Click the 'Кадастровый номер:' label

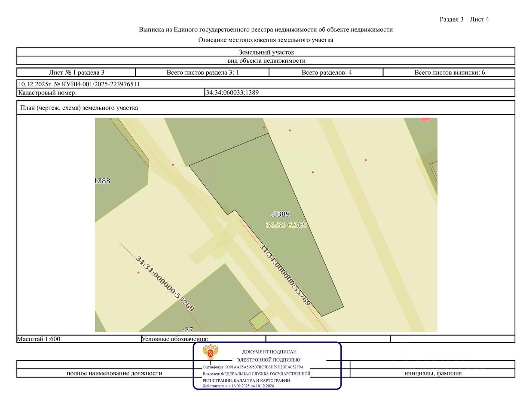(x=47, y=92)
